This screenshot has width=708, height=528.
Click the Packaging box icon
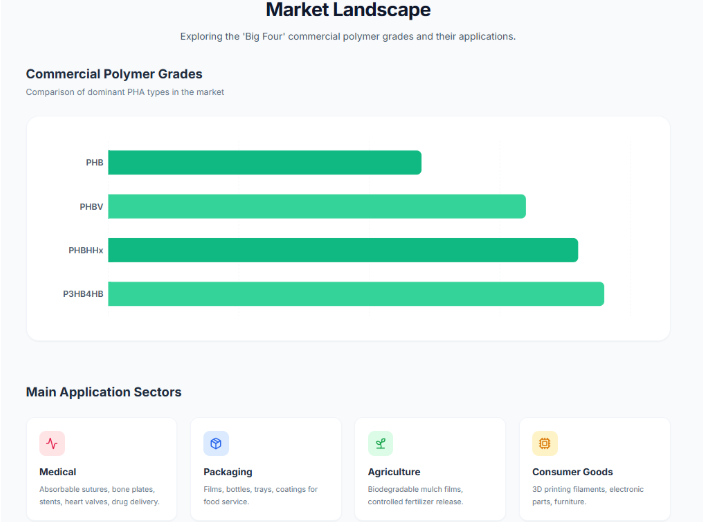tap(216, 443)
